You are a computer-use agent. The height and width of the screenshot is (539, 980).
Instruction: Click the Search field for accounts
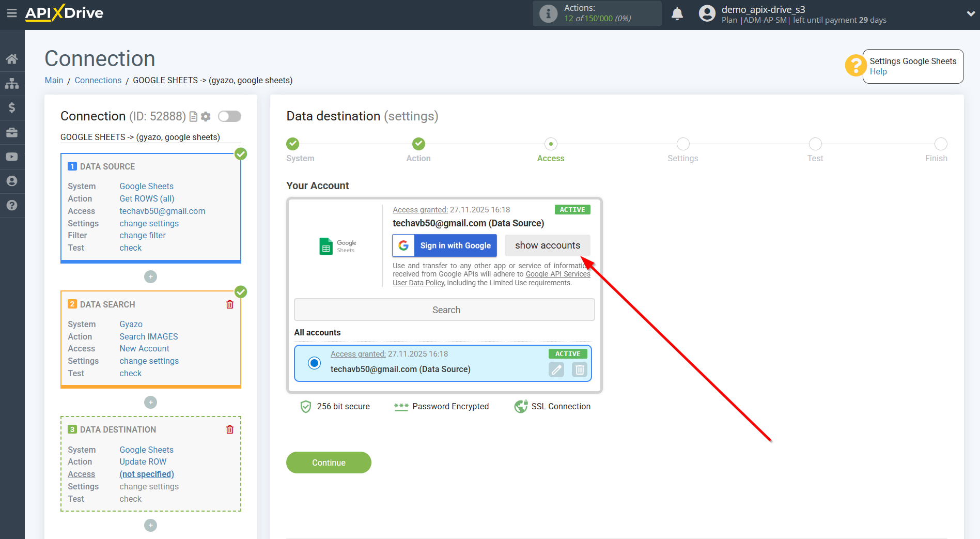(444, 310)
